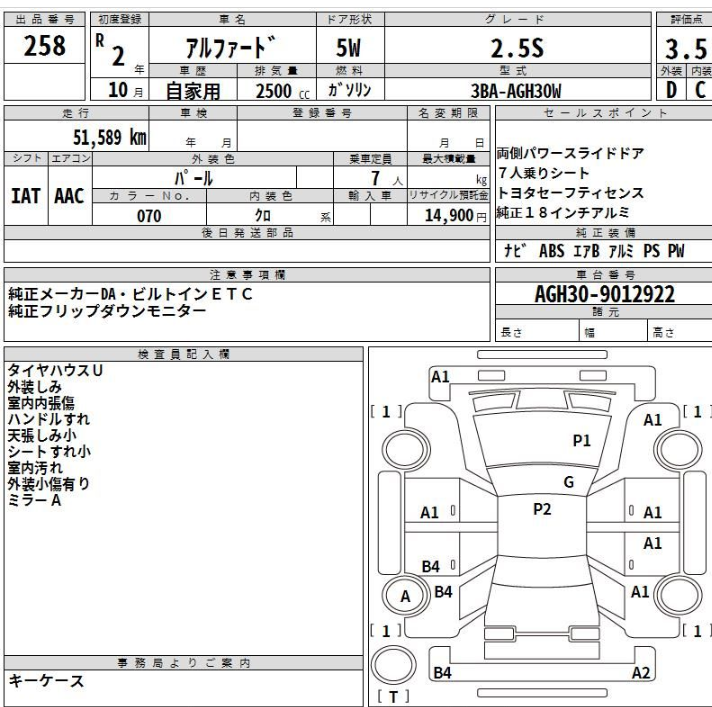Select the car name アルファード
Image resolution: width=712 pixels, height=707 pixels.
click(x=231, y=47)
